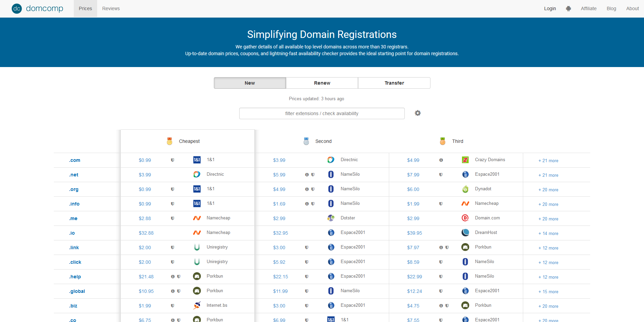Click Porkbun logo in the .help row
Image resolution: width=644 pixels, height=322 pixels.
pyautogui.click(x=197, y=276)
